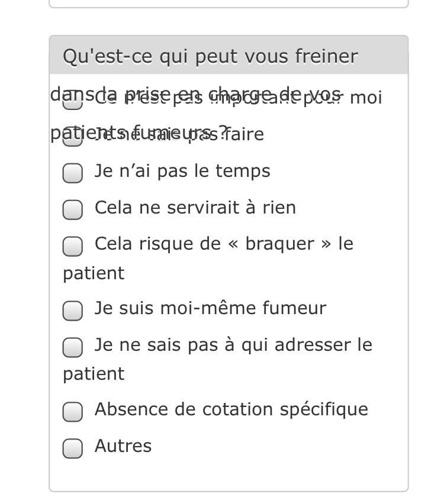The height and width of the screenshot is (504, 444).
Task: Click the 'Je suis moi-même fumeur' label text
Action: point(210,309)
